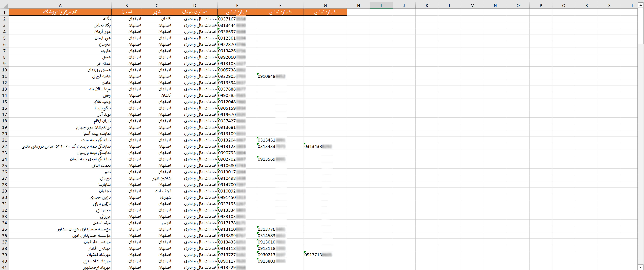Select the cell 'نعمت اللهی'
The image size is (644, 270).
(x=60, y=166)
